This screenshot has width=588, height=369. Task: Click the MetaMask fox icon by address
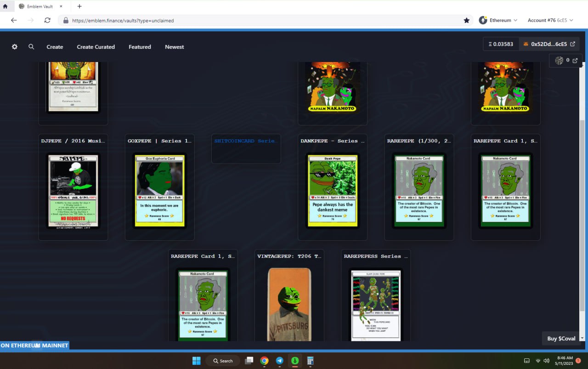[526, 44]
